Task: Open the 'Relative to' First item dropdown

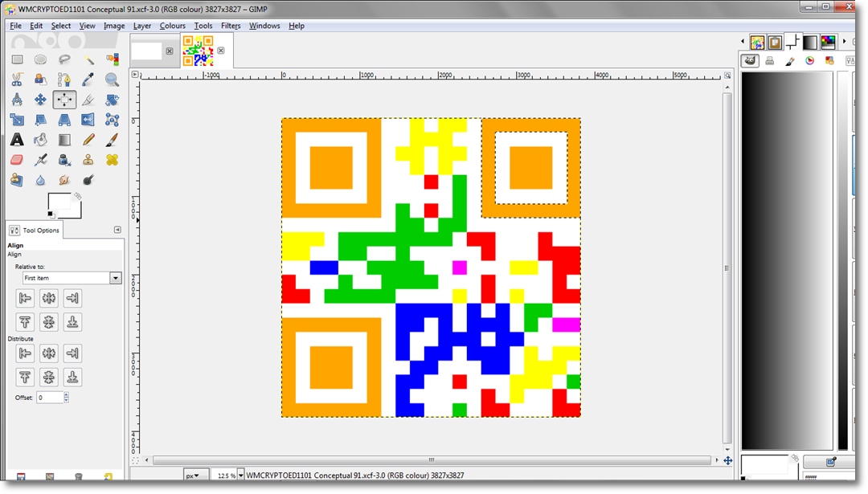Action: [72, 278]
